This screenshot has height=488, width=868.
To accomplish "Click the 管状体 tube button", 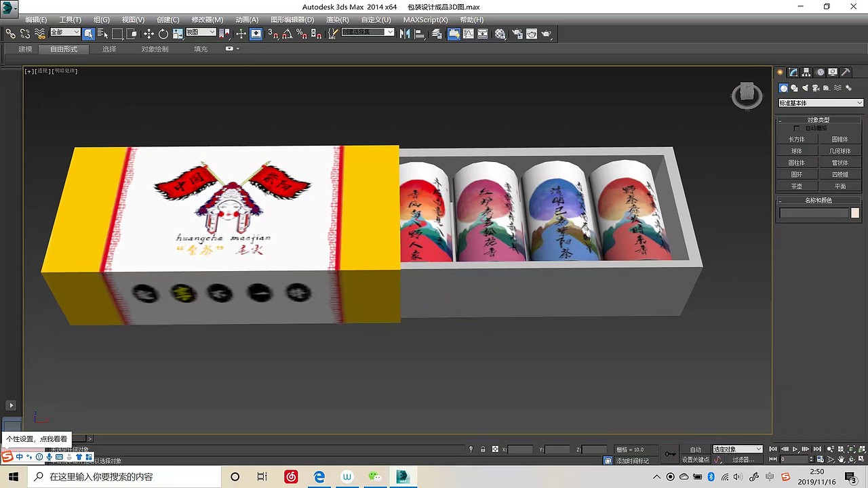I will click(840, 163).
